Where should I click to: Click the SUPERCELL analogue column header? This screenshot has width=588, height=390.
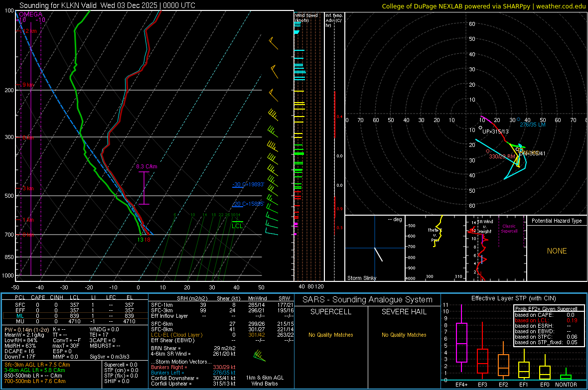coord(331,312)
